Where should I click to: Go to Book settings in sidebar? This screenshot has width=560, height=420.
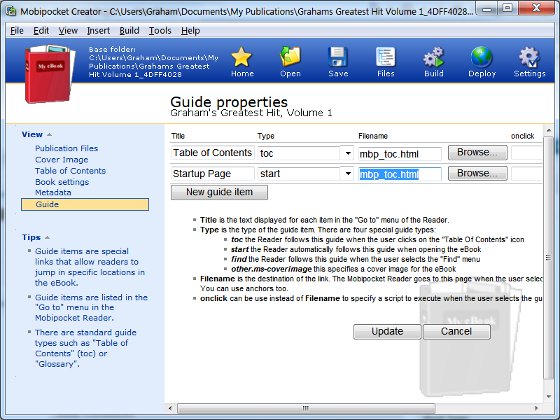pyautogui.click(x=62, y=182)
